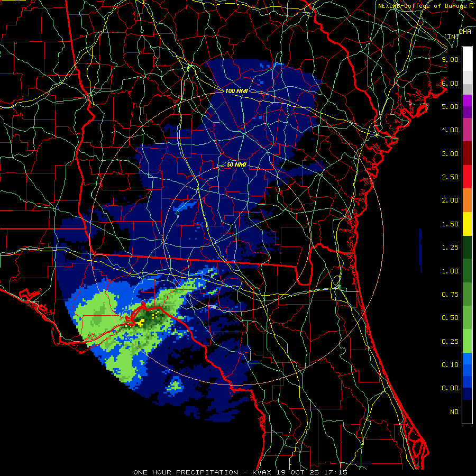
Task: Click the ONE HOUR PRECIPITATION title text
Action: tap(186, 472)
